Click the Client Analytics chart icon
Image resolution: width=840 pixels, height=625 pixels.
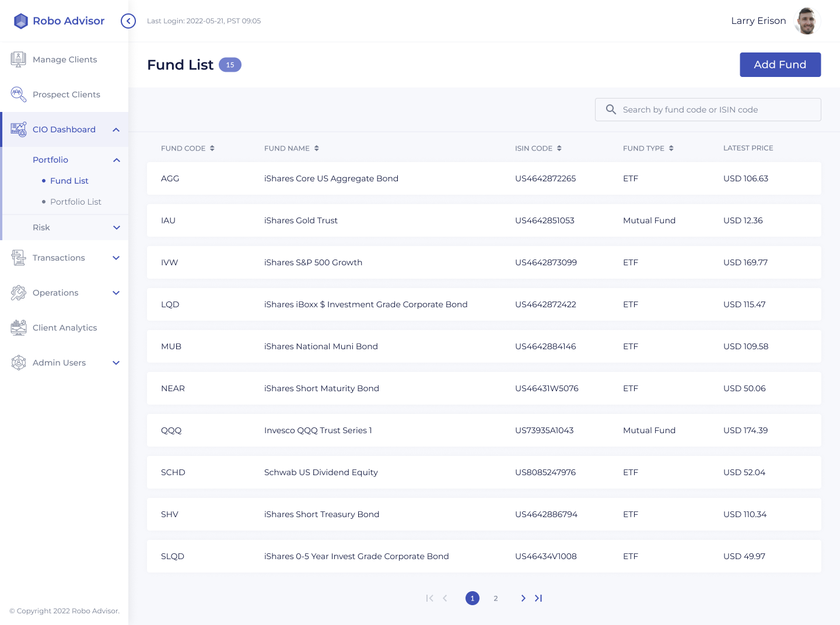18,328
